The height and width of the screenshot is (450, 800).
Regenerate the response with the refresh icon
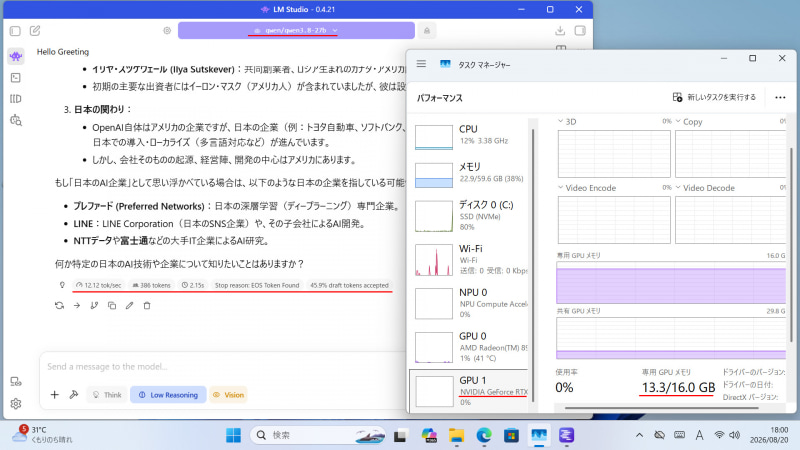pyautogui.click(x=59, y=306)
